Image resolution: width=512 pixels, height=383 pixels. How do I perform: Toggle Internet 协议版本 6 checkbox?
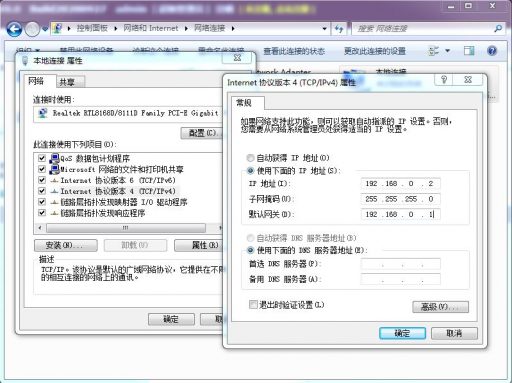[42, 180]
